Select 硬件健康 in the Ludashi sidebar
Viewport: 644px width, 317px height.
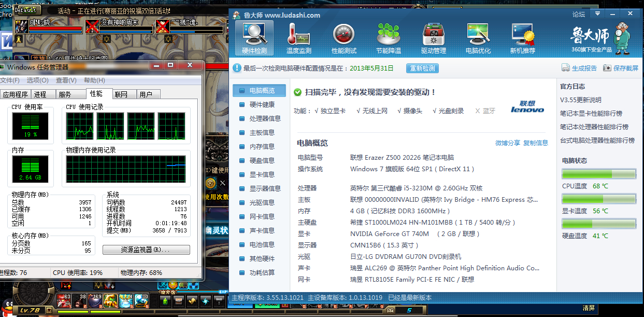pyautogui.click(x=259, y=105)
